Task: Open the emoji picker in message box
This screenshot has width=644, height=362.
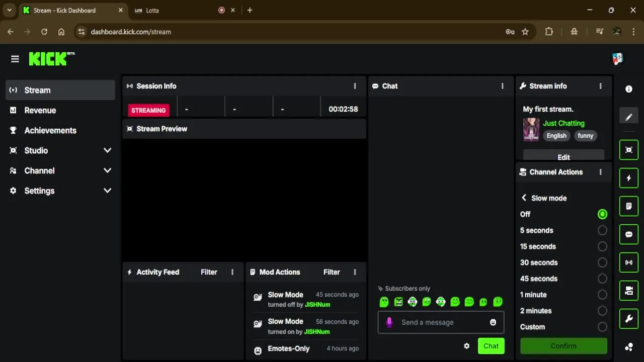Action: [493, 322]
